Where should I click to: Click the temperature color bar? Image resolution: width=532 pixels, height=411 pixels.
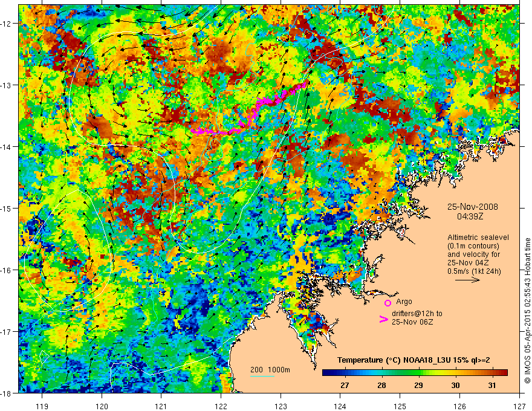click(415, 373)
